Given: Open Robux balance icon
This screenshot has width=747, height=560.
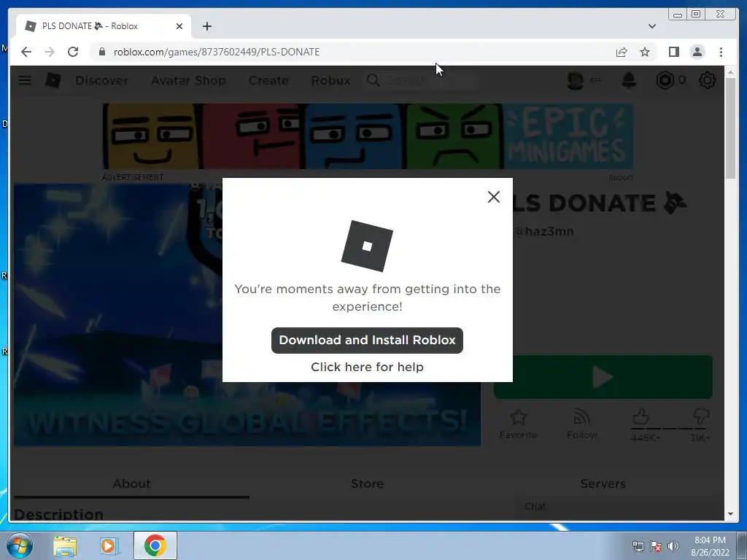Looking at the screenshot, I should point(665,80).
